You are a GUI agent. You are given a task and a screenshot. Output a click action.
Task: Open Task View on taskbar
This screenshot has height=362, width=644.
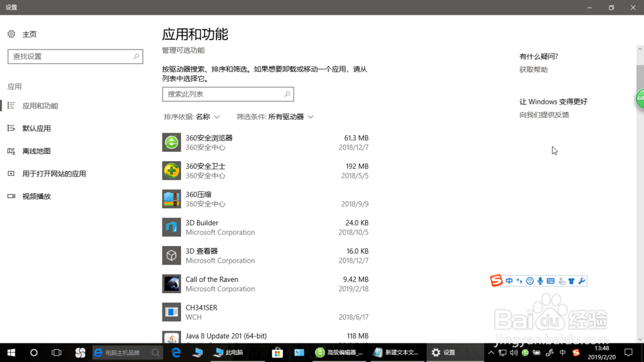(56, 352)
